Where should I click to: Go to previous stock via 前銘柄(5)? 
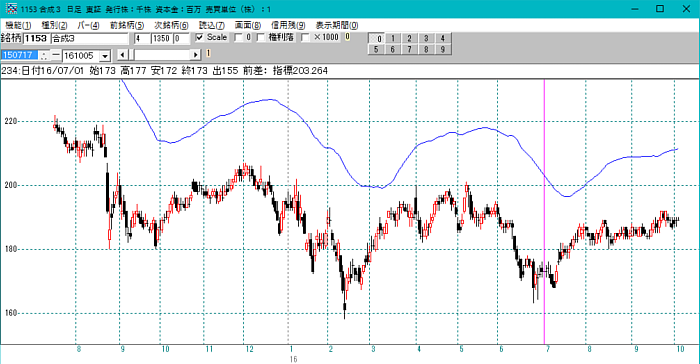(x=127, y=25)
